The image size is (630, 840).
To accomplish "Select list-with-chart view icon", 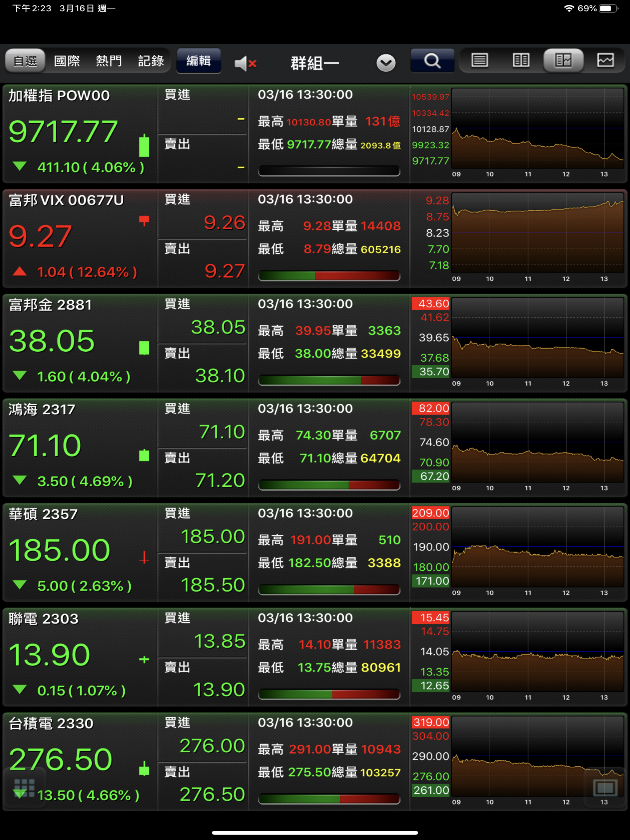I will (563, 60).
